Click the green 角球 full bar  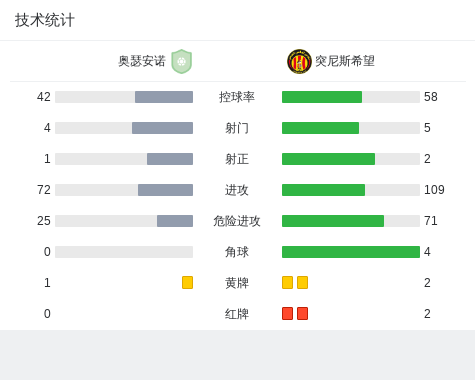(351, 252)
